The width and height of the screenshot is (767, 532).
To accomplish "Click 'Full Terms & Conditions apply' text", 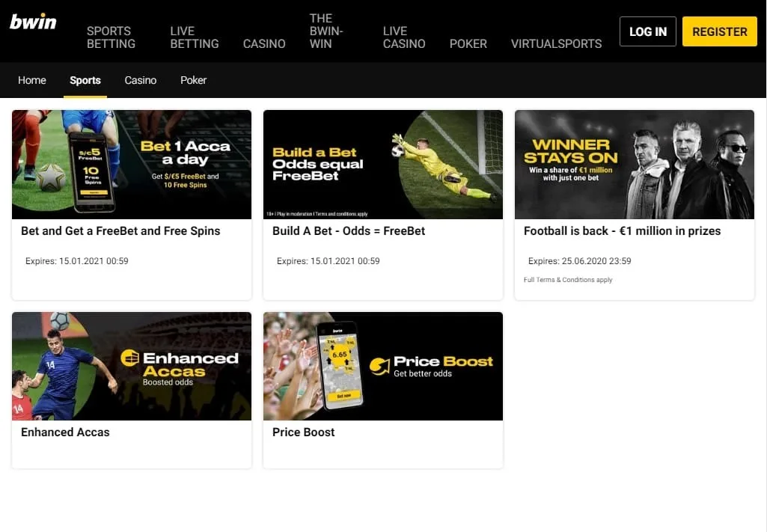I will (x=568, y=280).
